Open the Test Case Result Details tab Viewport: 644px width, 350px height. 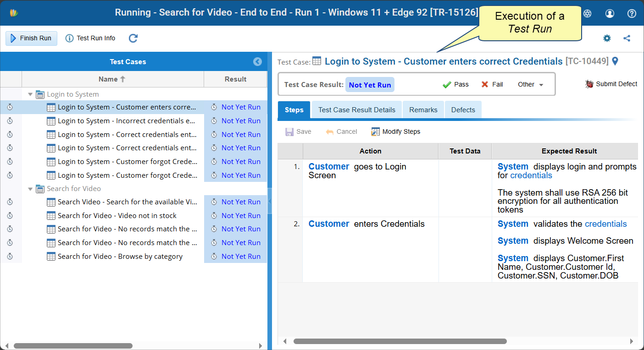coord(357,110)
